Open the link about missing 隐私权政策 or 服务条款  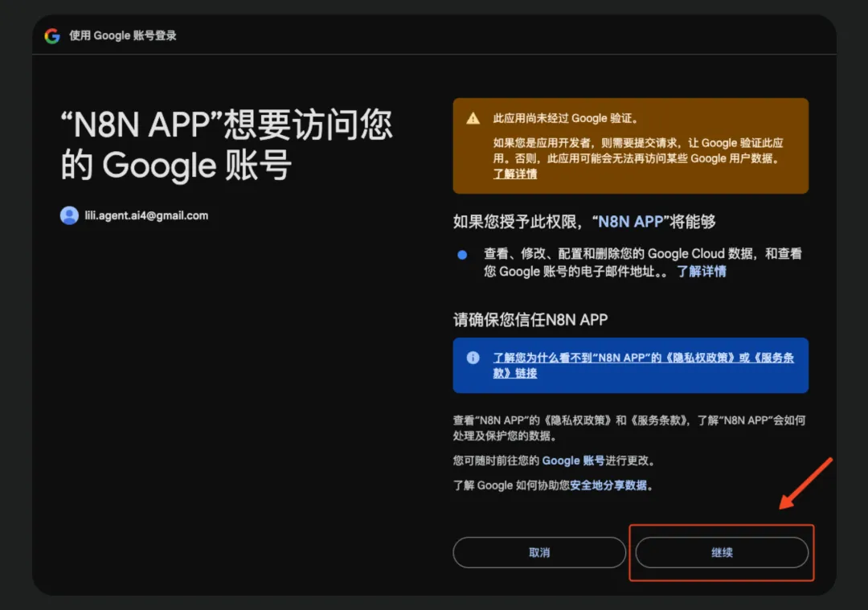(x=643, y=366)
